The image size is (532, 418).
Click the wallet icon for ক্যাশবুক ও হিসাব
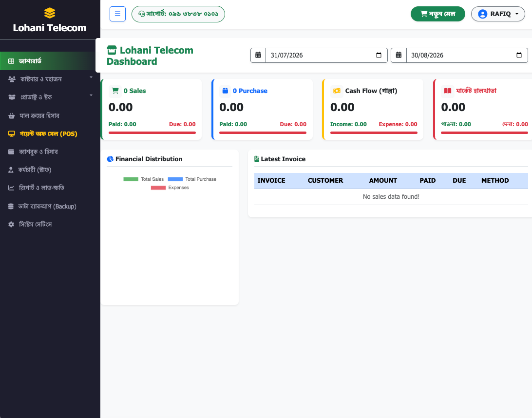(11, 152)
